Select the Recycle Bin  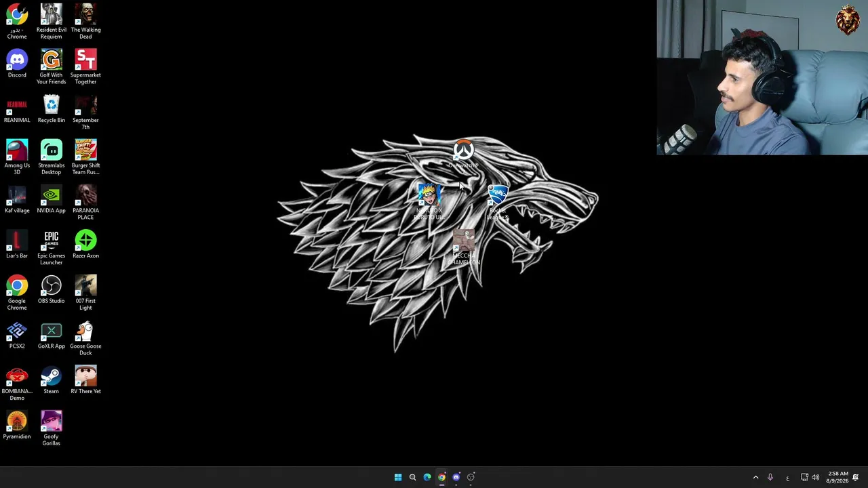[51, 109]
